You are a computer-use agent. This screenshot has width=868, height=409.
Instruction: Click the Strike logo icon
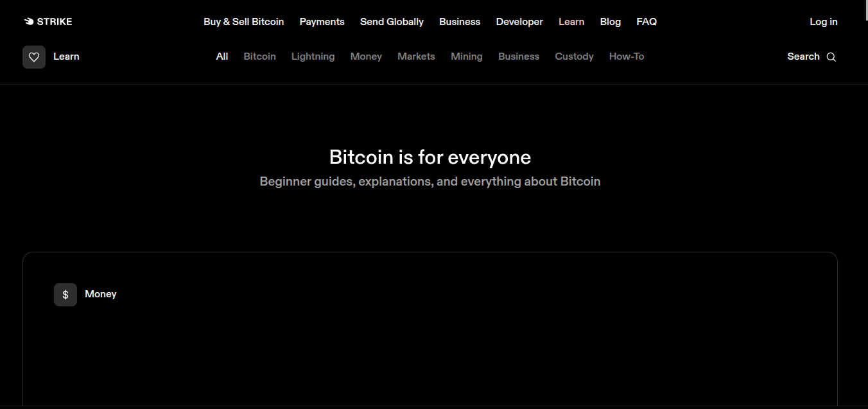pyautogui.click(x=29, y=22)
